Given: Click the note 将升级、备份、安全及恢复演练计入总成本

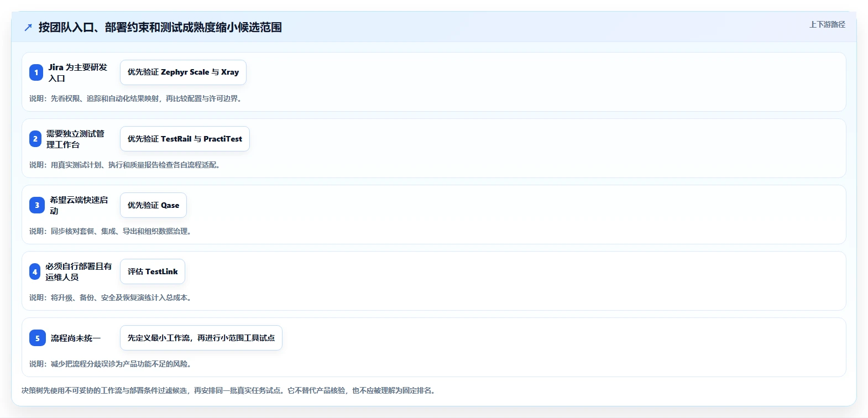Looking at the screenshot, I should 112,297.
